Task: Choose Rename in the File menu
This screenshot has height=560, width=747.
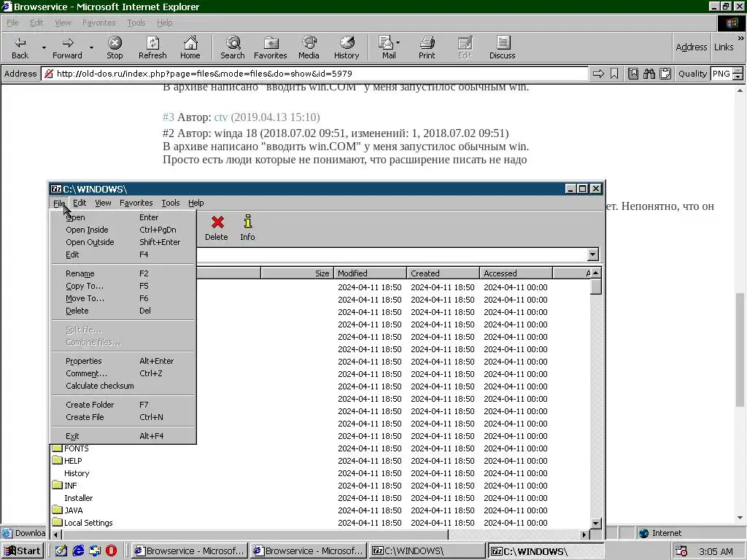Action: (123, 273)
